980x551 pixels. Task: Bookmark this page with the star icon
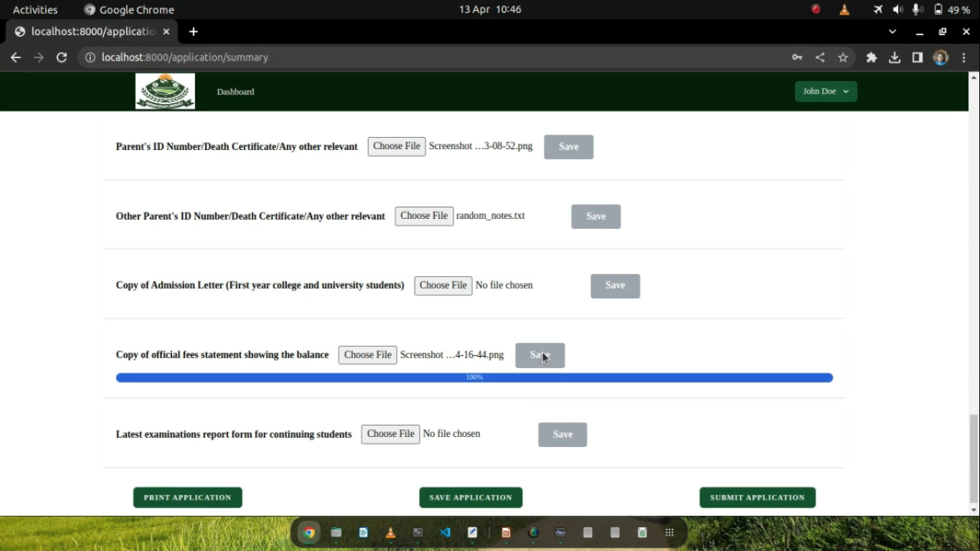coord(843,57)
